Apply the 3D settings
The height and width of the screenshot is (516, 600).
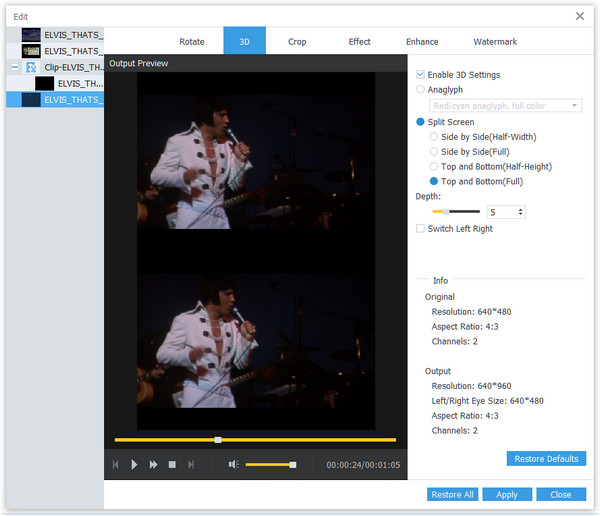click(x=507, y=495)
